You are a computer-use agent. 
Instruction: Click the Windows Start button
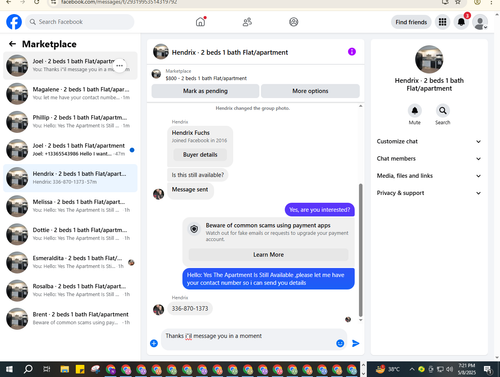(x=9, y=369)
